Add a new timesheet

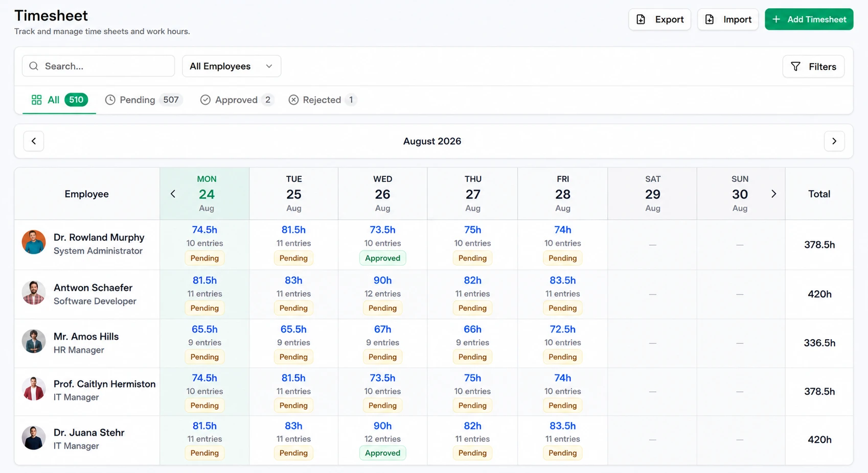pyautogui.click(x=809, y=19)
